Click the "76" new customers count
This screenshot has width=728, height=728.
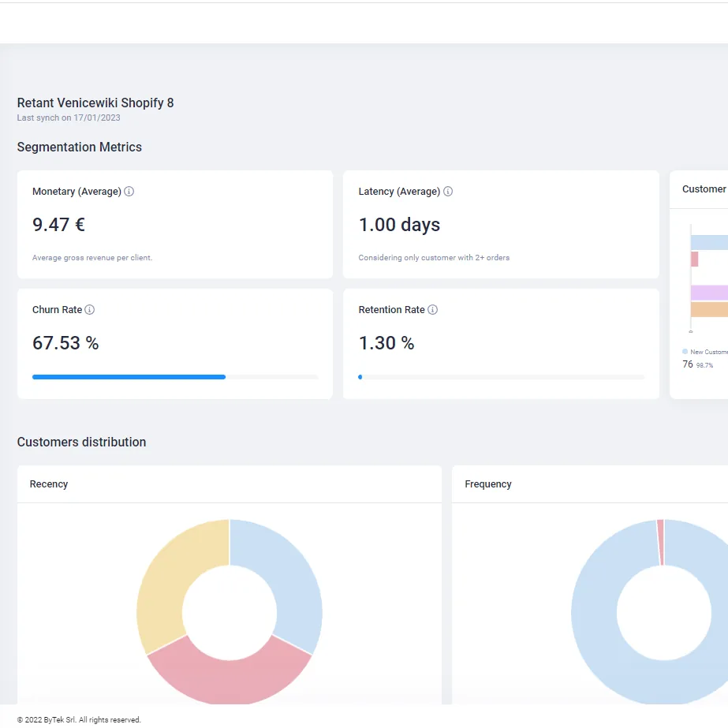tap(688, 364)
